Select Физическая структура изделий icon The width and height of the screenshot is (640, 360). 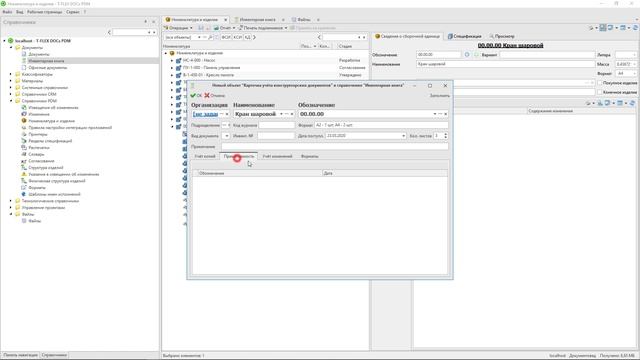click(24, 181)
